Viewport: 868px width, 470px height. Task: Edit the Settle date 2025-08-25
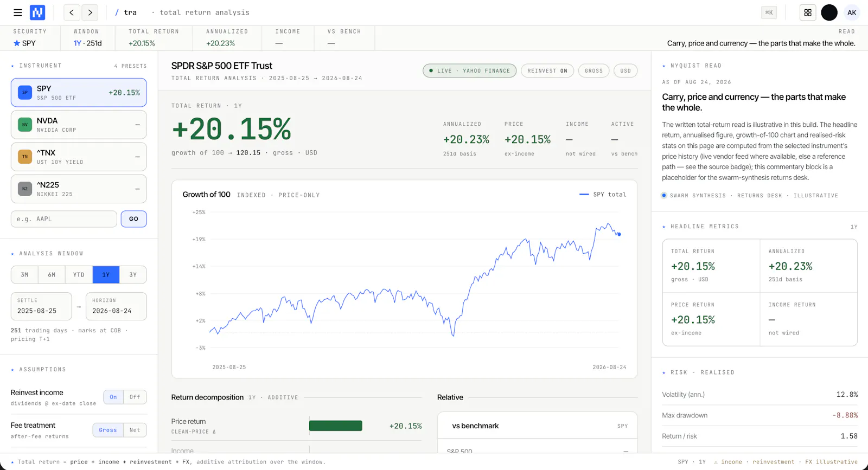tap(41, 306)
